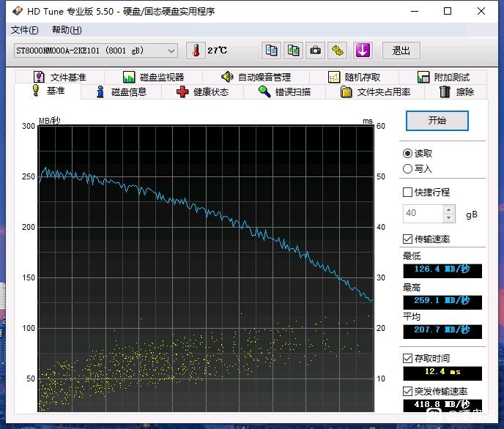Click the 27℃ temperature reading
This screenshot has width=504, height=429.
(218, 51)
